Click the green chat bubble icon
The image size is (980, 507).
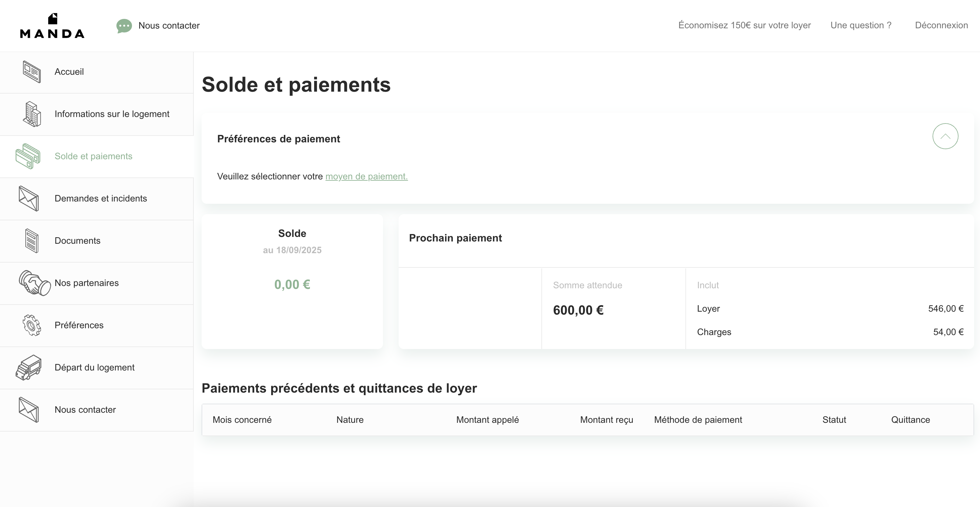tap(124, 26)
